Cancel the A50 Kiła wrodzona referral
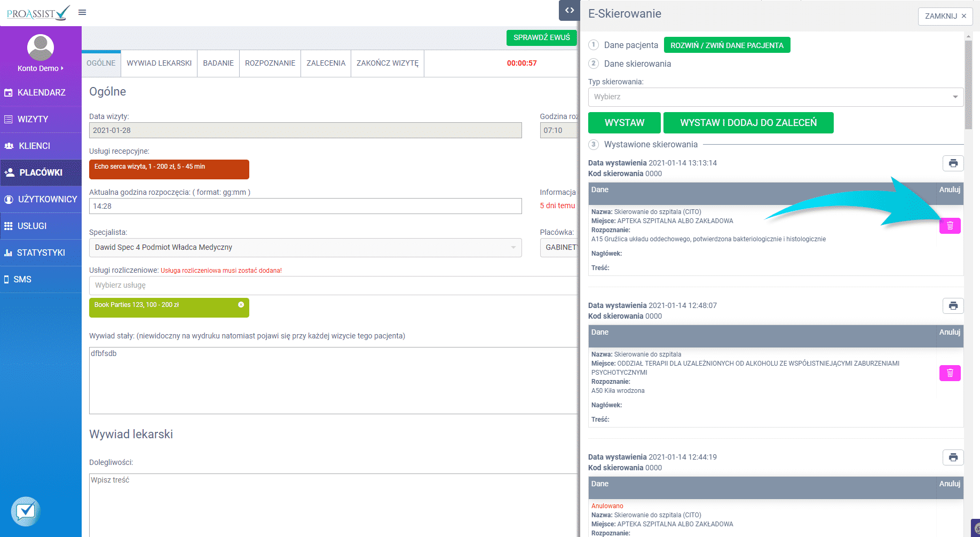The width and height of the screenshot is (980, 537). (950, 373)
